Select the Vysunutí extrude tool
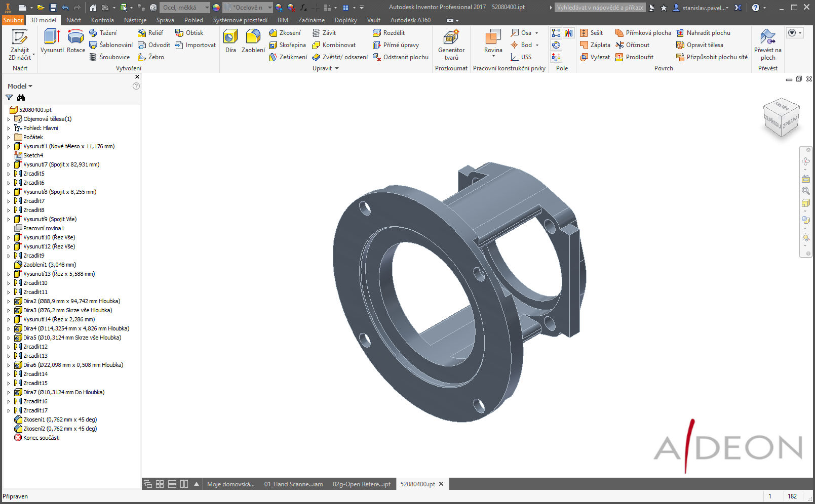Screen dimensions: 815x504 click(52, 41)
